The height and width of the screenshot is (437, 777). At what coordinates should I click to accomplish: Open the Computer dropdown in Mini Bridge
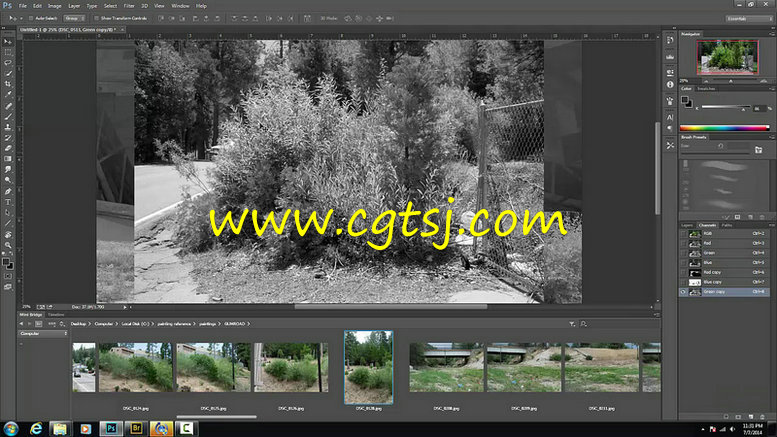point(43,333)
